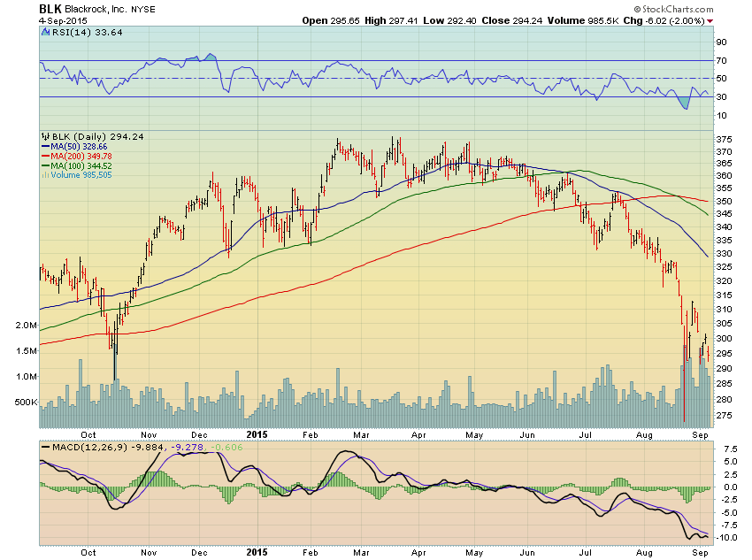Click the MACD(12,26,9) -9.884 label
Screen dimensions: 752x560
(x=107, y=448)
